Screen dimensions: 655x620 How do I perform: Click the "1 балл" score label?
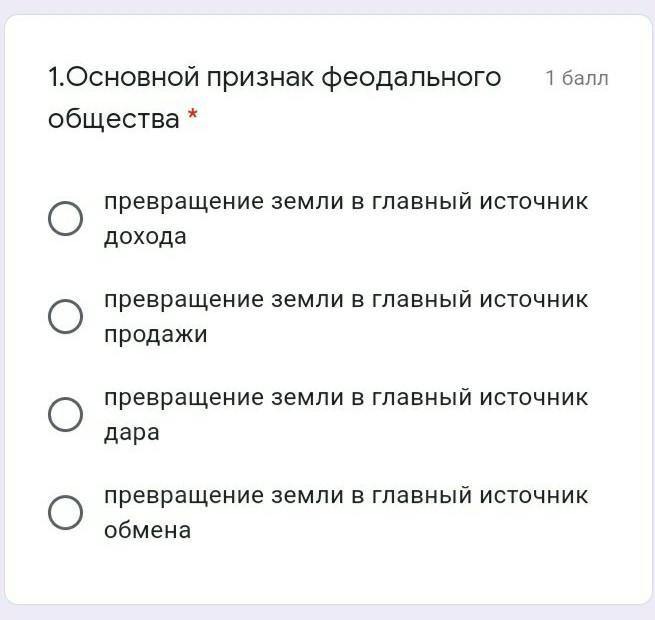[577, 78]
